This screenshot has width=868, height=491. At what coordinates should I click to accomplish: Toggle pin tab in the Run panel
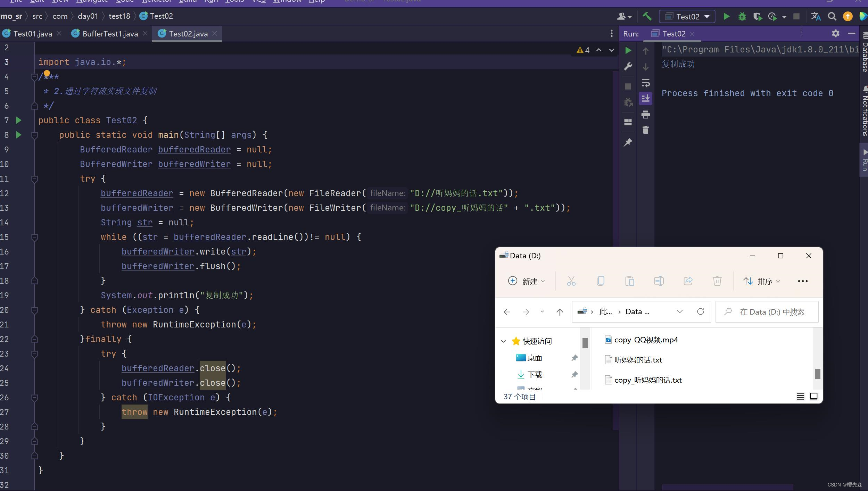[x=628, y=142]
